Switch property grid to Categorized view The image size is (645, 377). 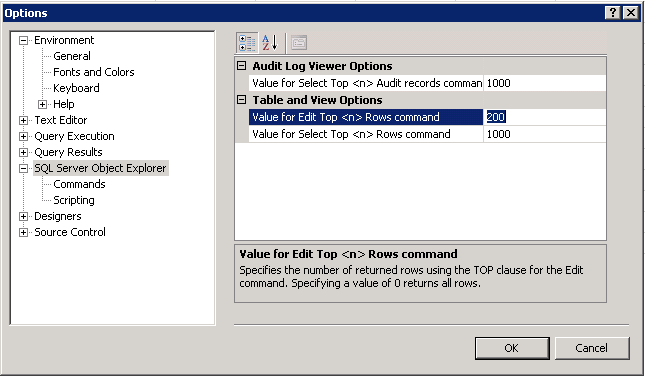pyautogui.click(x=247, y=42)
